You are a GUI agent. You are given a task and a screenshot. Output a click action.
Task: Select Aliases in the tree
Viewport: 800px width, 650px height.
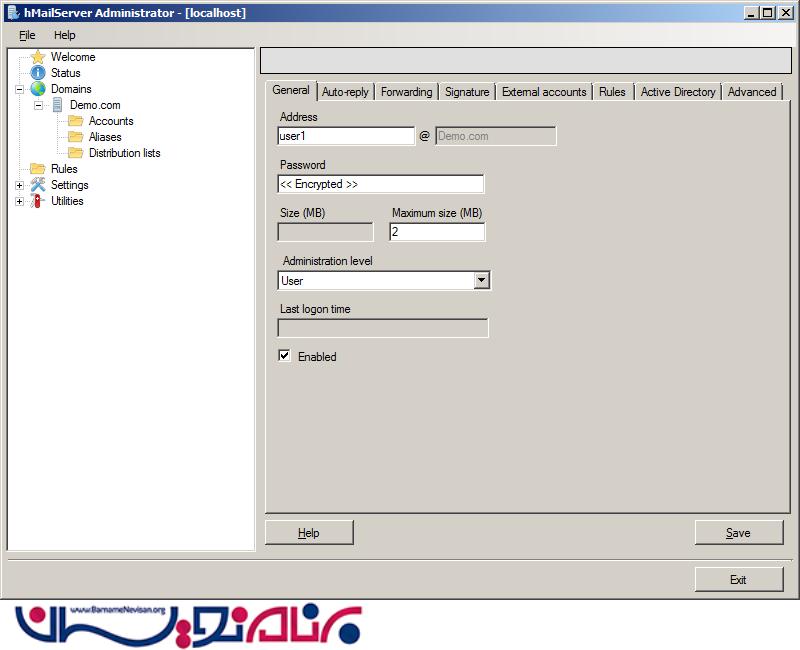point(105,137)
